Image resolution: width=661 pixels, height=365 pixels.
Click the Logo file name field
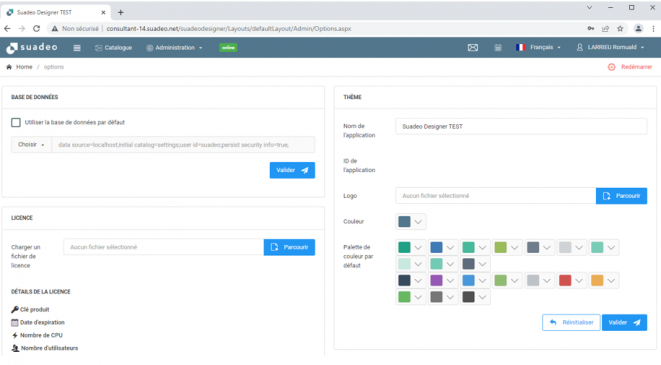coord(496,196)
